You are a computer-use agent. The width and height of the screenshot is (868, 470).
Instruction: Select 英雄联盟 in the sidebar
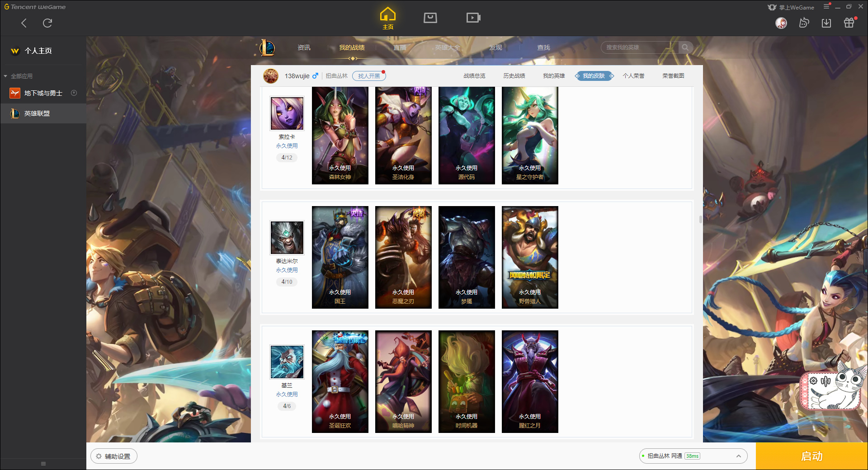(43, 113)
